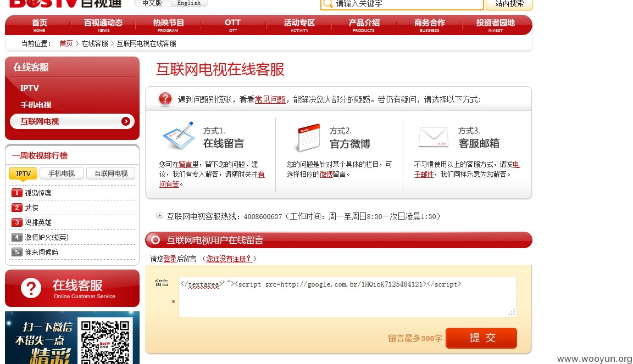Click the 官方微博 heading
The height and width of the screenshot is (364, 633).
(349, 144)
